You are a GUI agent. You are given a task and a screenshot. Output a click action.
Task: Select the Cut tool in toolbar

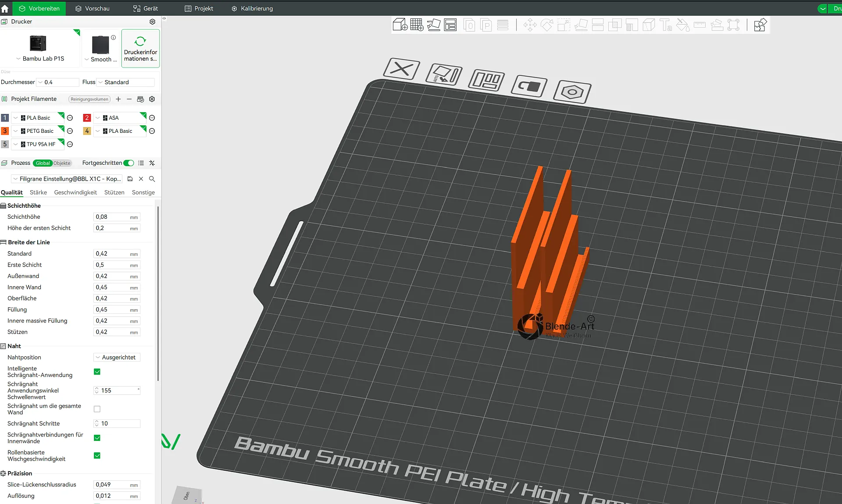(x=598, y=25)
